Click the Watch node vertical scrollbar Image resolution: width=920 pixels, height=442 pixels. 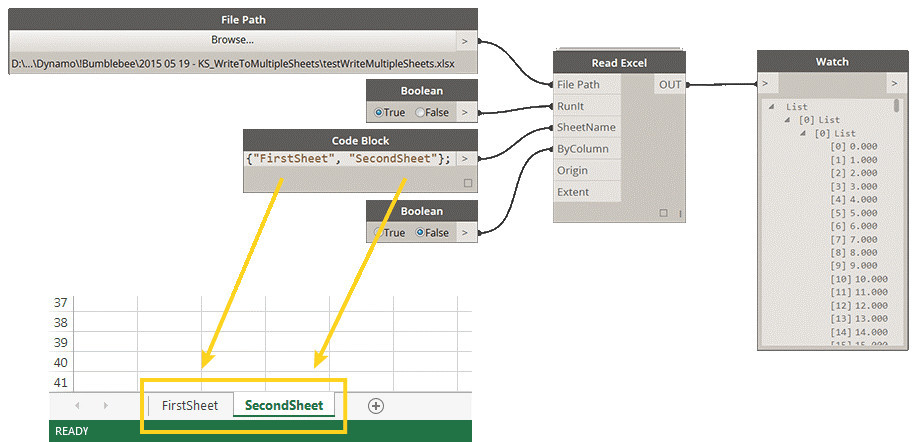click(896, 106)
